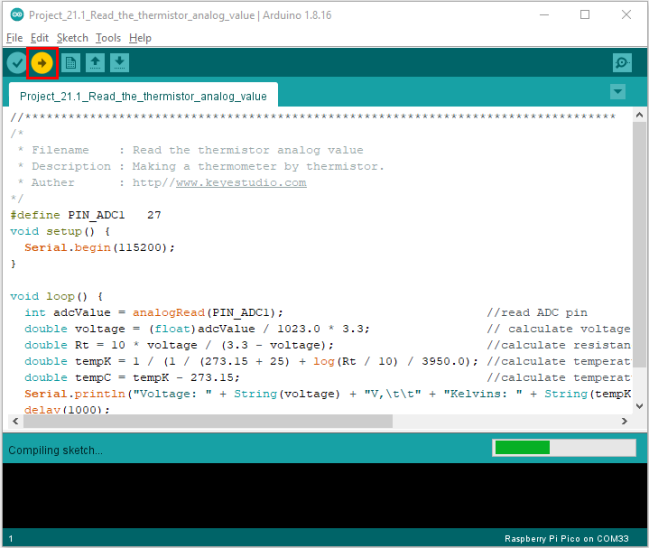Click the '// calculate voltage' comment
This screenshot has height=549, width=650.
pos(559,329)
